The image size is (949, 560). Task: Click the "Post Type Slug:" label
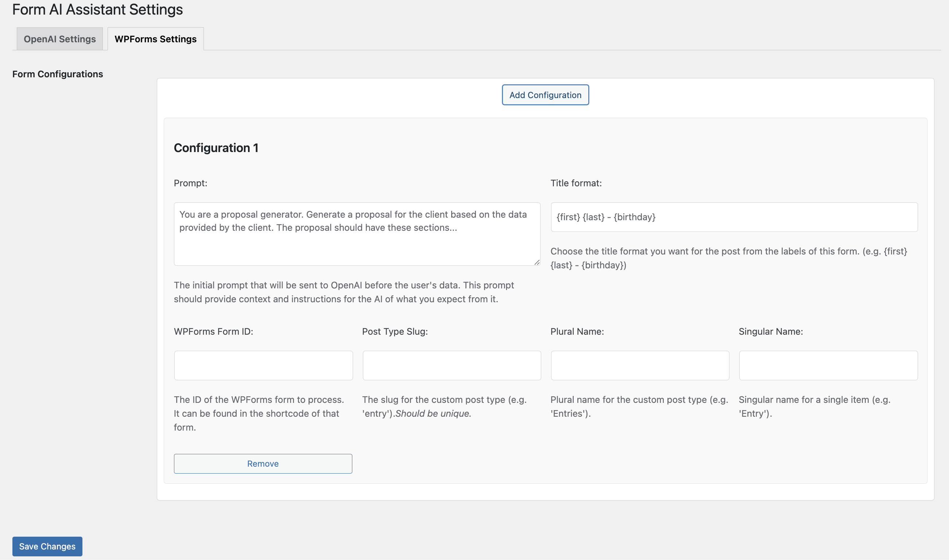click(395, 331)
